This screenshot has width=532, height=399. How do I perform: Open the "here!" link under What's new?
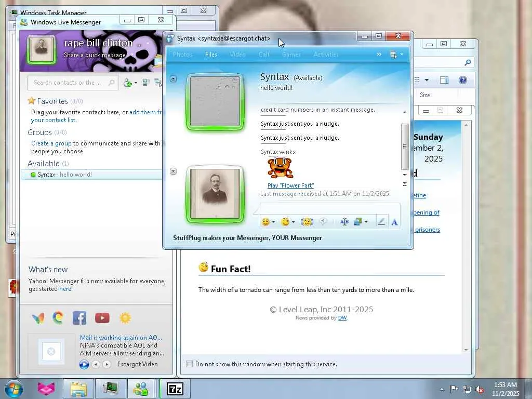pyautogui.click(x=66, y=289)
